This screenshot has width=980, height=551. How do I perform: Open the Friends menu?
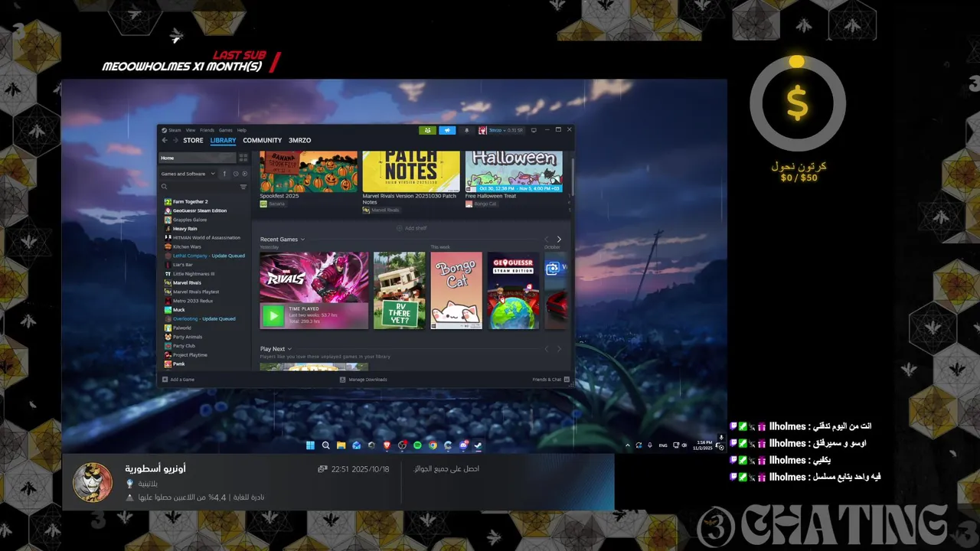coord(207,130)
